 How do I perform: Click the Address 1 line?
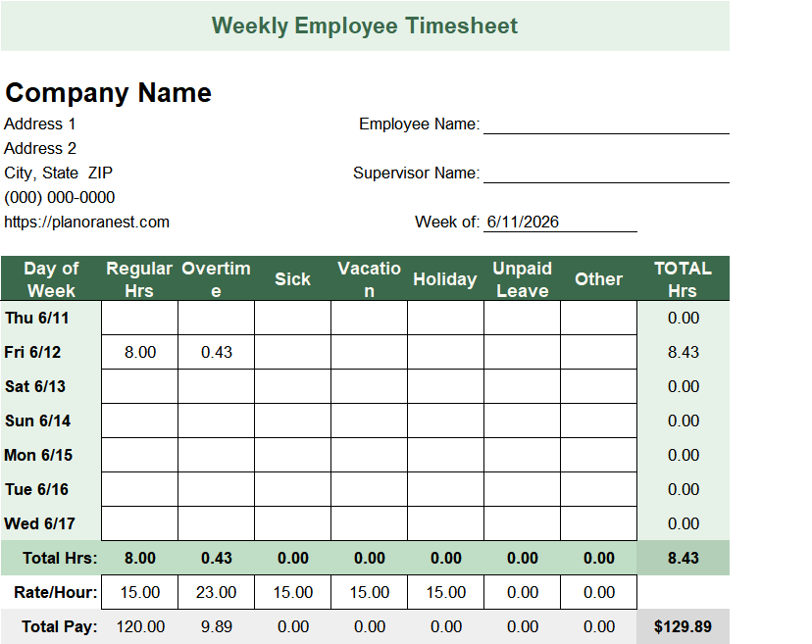pyautogui.click(x=40, y=124)
